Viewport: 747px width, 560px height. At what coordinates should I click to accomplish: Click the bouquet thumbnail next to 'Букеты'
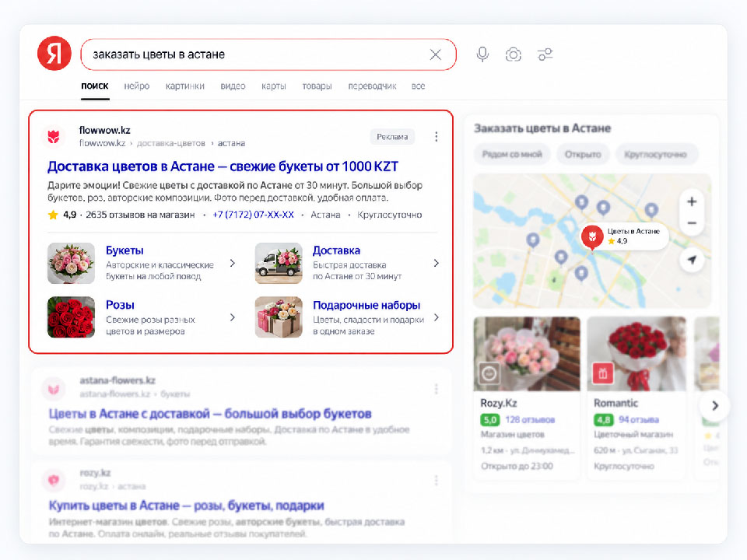click(x=71, y=264)
